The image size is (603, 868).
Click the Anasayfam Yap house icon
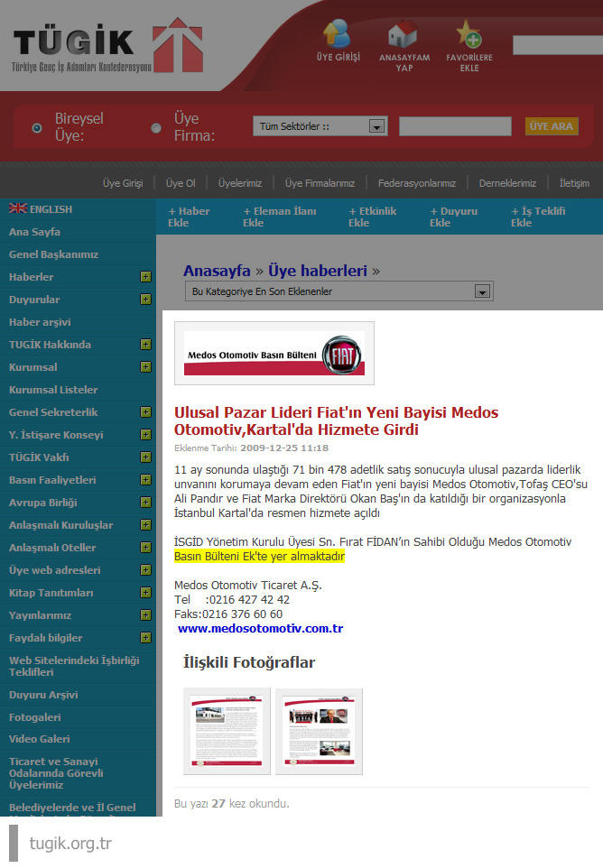click(404, 33)
